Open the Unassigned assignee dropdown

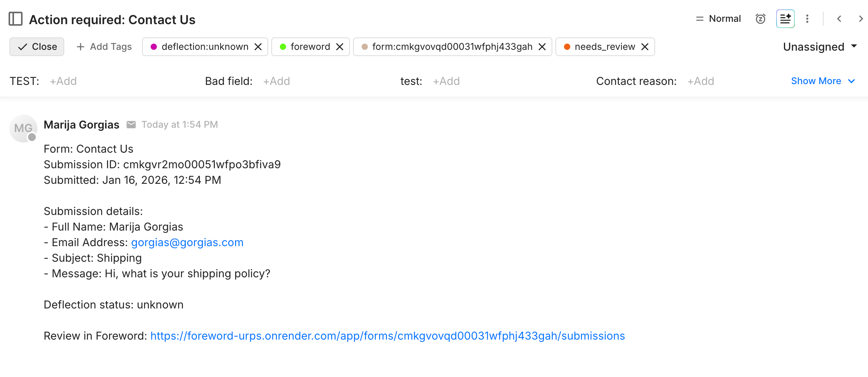[x=820, y=47]
